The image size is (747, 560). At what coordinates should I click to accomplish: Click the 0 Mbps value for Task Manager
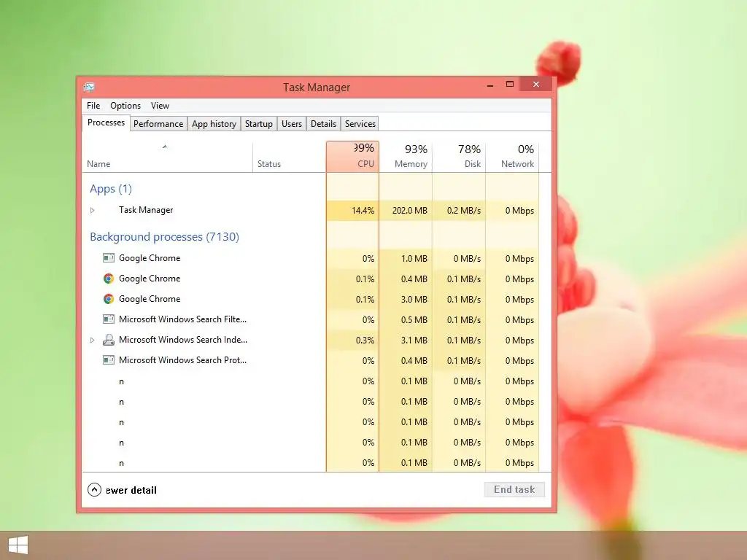tap(519, 211)
